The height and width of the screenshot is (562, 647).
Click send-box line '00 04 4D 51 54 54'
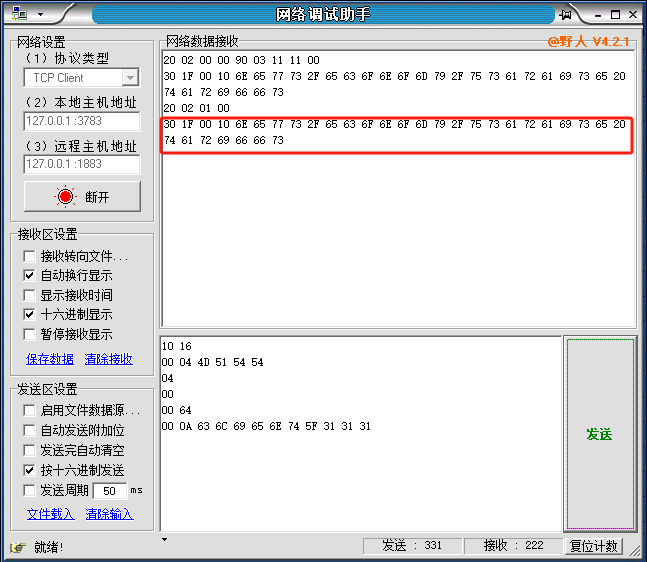(x=213, y=362)
